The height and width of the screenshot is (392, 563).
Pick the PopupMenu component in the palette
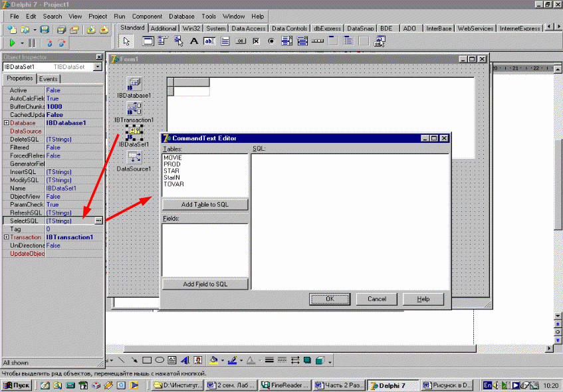178,41
